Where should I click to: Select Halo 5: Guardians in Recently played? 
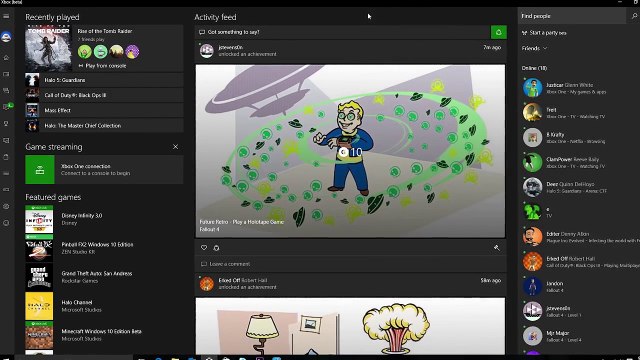[x=104, y=80]
